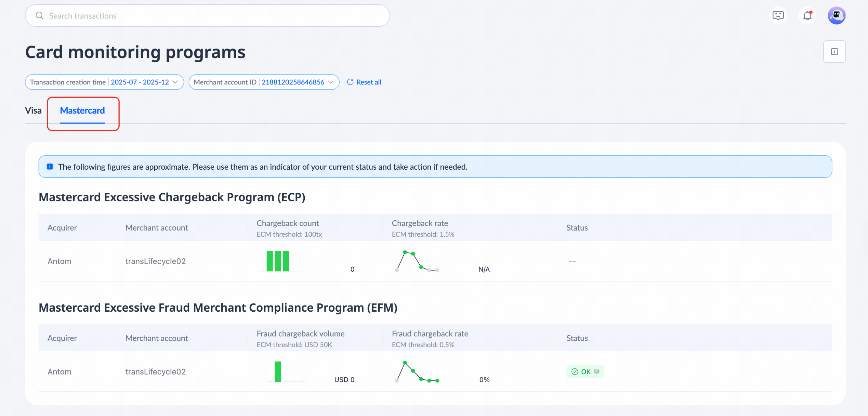This screenshot has width=868, height=416.
Task: Expand the Merchant account ID filter
Action: [264, 82]
